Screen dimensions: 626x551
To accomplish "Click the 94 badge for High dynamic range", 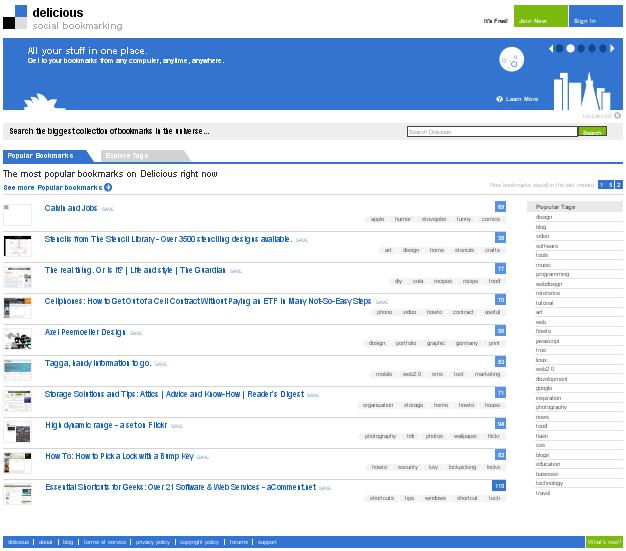I will [x=500, y=424].
